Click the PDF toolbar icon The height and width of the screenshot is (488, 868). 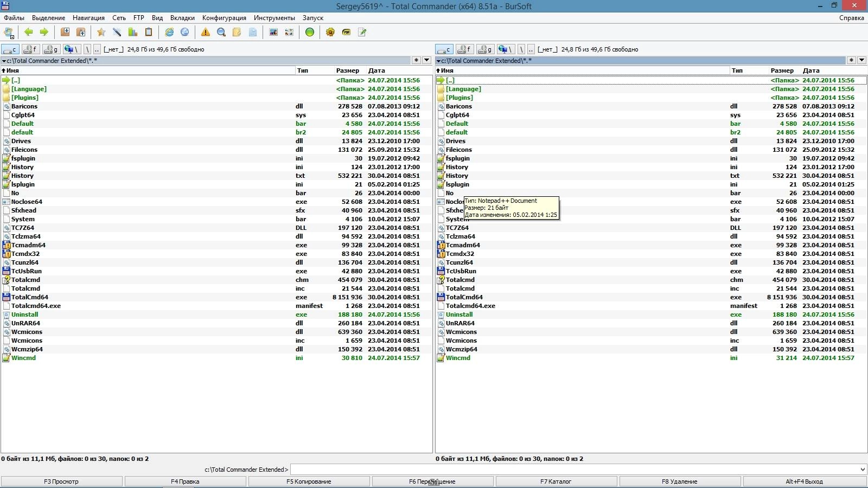[x=346, y=32]
